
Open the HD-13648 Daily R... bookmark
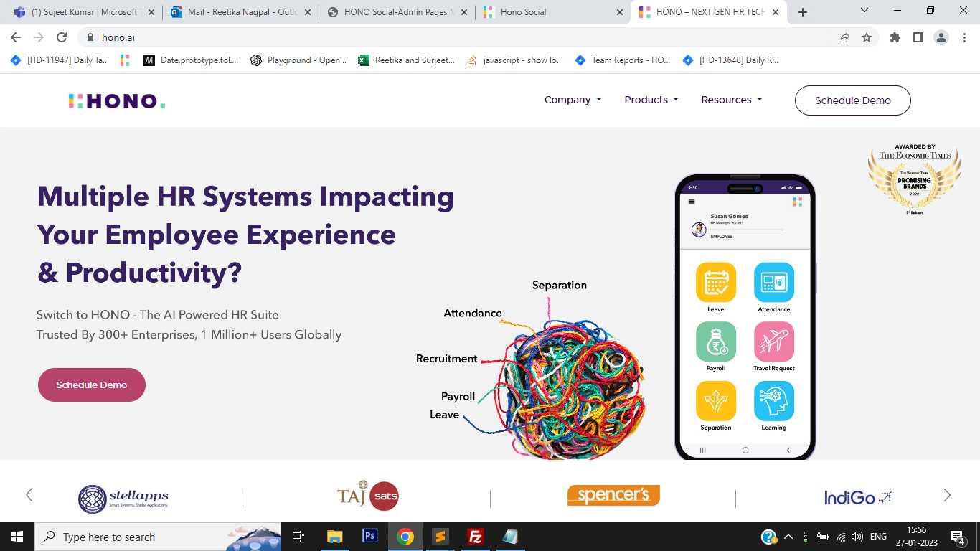pos(731,60)
